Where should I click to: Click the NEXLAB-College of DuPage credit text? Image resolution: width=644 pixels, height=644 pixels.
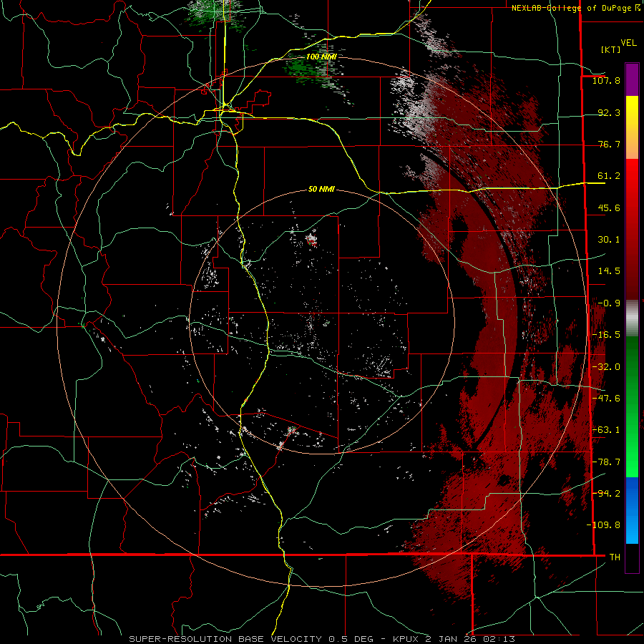[x=575, y=8]
